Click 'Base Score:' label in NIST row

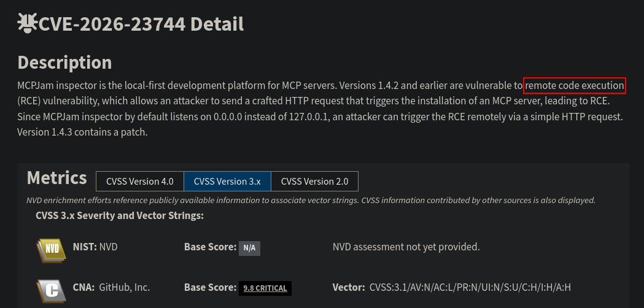pyautogui.click(x=211, y=247)
